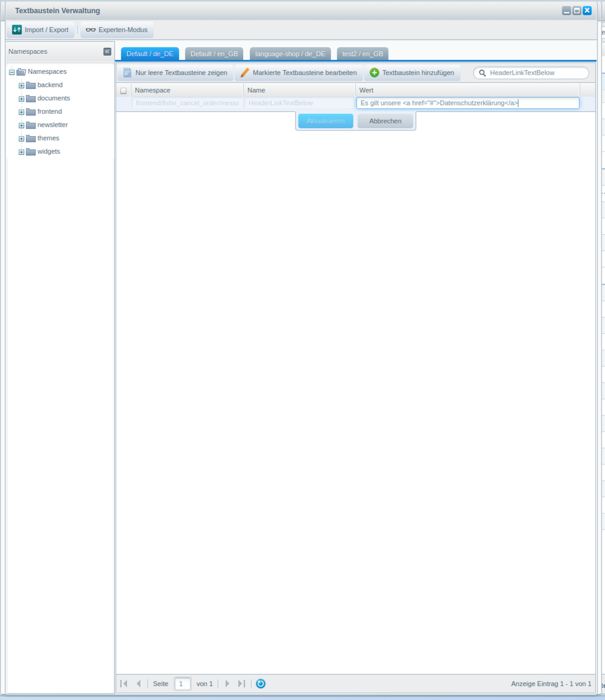The height and width of the screenshot is (700, 605).
Task: Collapse the Namespaces side panel
Action: 107,51
